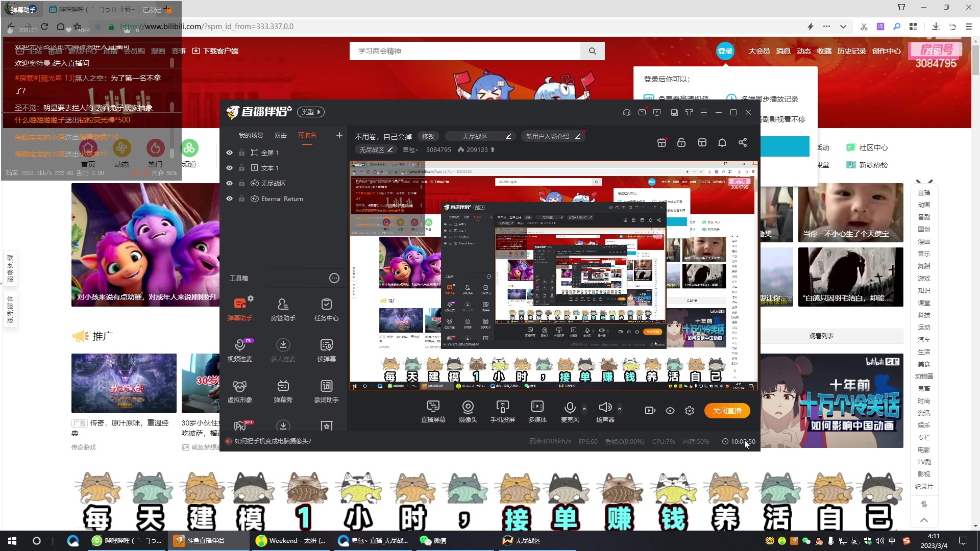Click the add scene plus icon
The height and width of the screenshot is (551, 980).
339,135
